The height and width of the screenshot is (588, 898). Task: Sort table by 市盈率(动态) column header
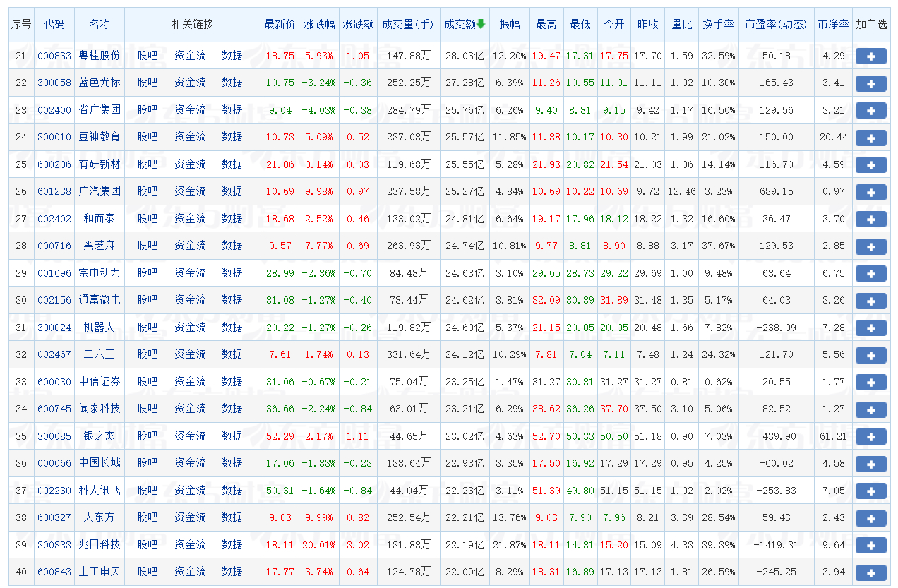[776, 24]
